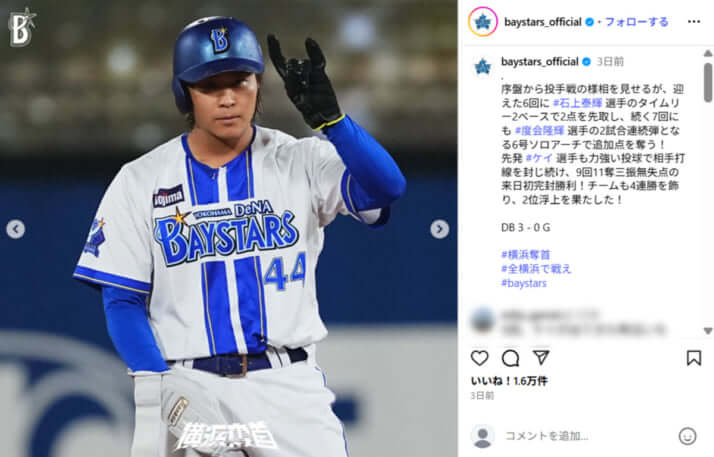Open baystars_official profile picture in header

[483, 22]
